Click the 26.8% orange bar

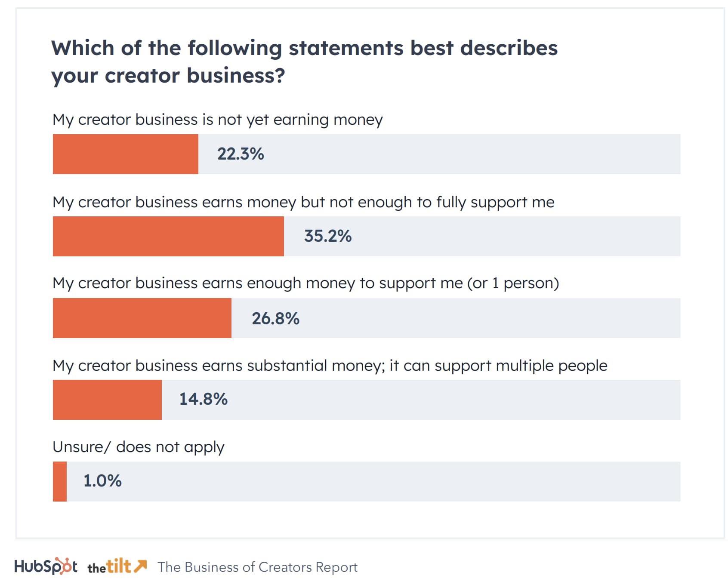click(142, 318)
